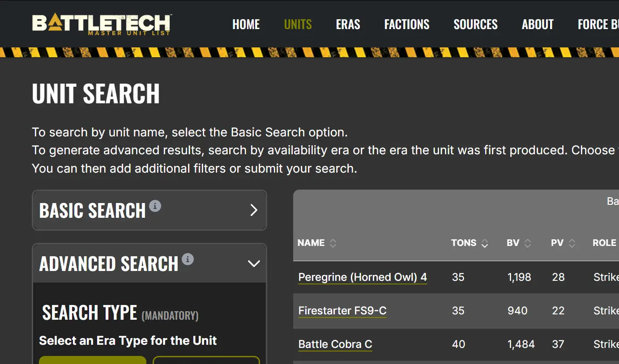Click the 1,484 BV value for Battle Cobra
This screenshot has width=619, height=364.
521,344
